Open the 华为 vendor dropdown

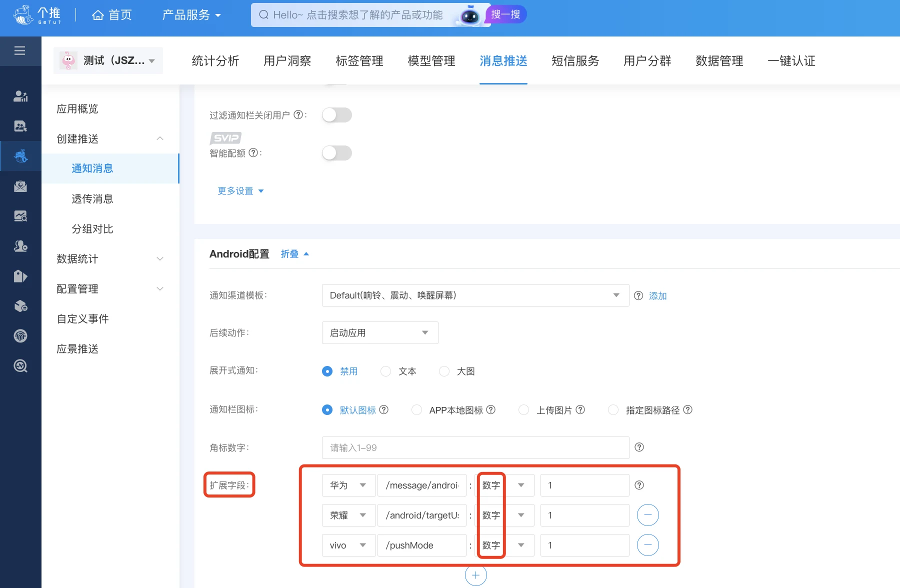pyautogui.click(x=348, y=485)
